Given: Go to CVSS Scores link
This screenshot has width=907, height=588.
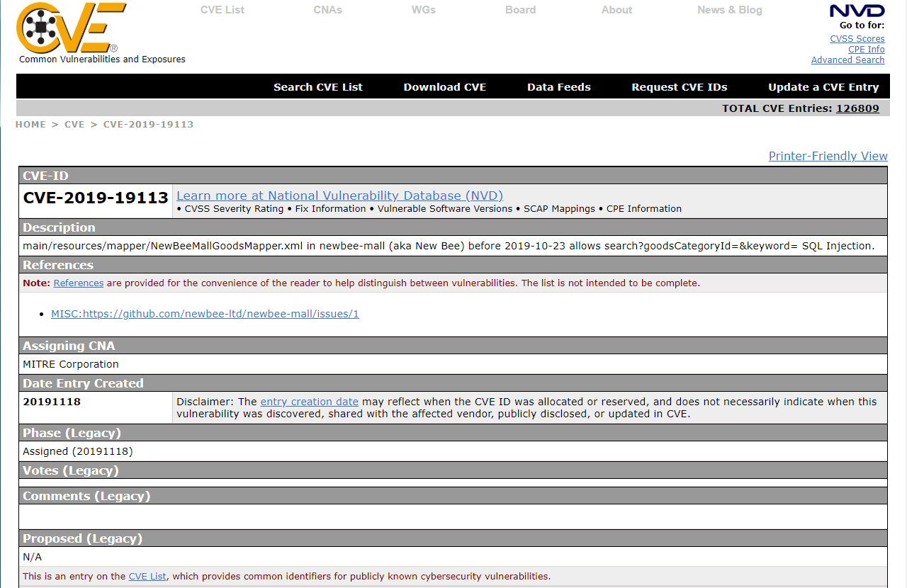Looking at the screenshot, I should (857, 39).
